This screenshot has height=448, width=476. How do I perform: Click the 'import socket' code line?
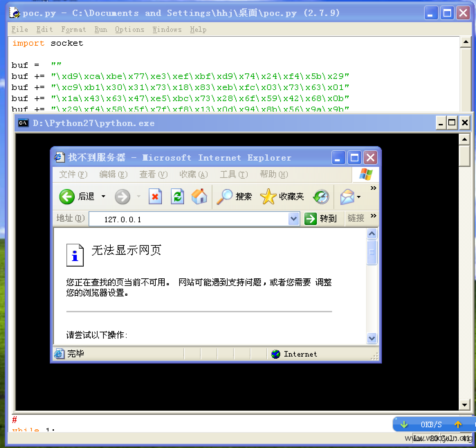[x=48, y=43]
